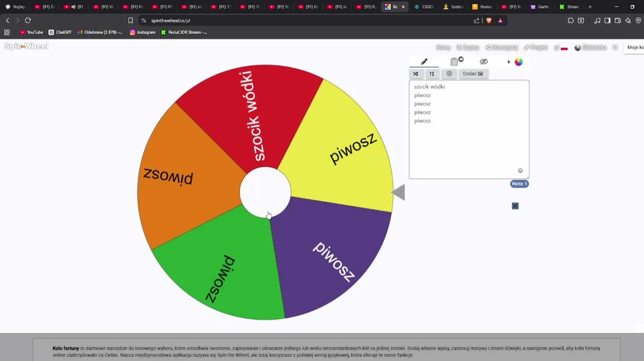The width and height of the screenshot is (644, 361).
Task: Open the Brave shields lion icon
Action: pos(489,21)
